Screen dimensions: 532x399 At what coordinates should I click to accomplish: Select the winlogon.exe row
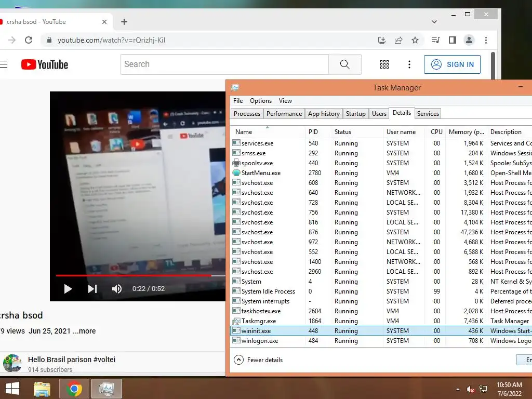(381, 340)
